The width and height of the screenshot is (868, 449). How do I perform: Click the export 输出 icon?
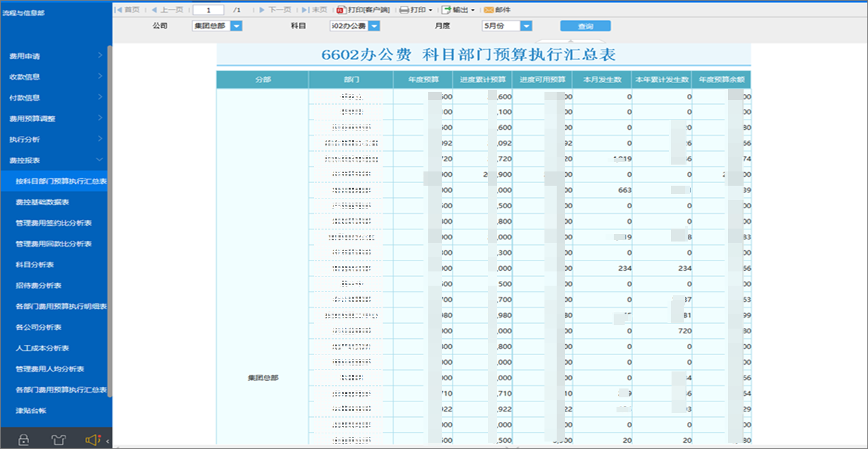click(x=446, y=10)
